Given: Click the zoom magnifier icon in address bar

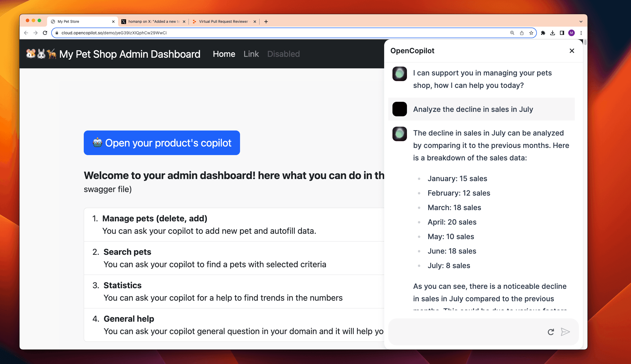Looking at the screenshot, I should 512,33.
